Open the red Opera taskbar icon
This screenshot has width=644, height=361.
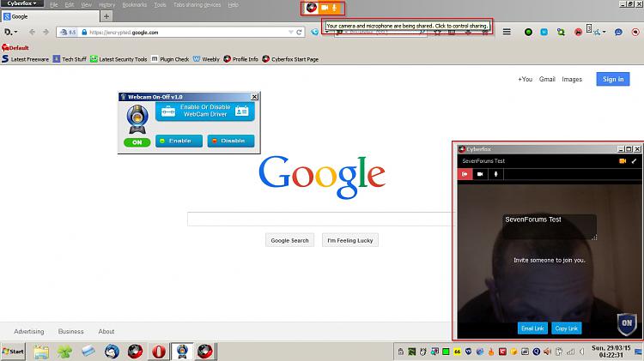(x=159, y=352)
